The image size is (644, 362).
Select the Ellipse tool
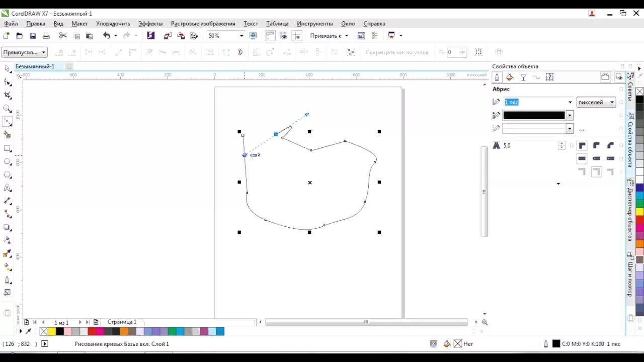coord(8,161)
